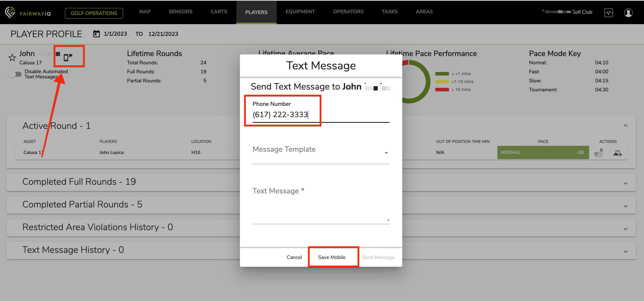Click the start date 1/1/2023
Viewport: 644px width, 301px height.
(x=115, y=34)
